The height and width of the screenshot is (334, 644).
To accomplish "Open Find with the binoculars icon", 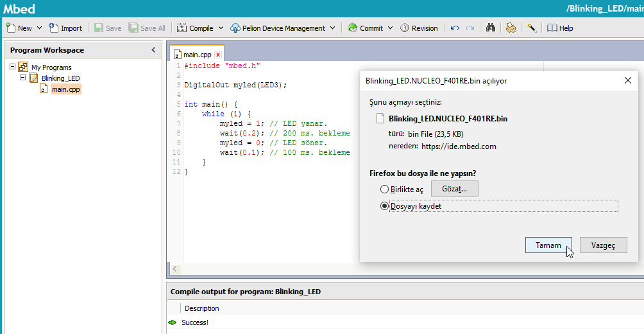I will point(491,28).
